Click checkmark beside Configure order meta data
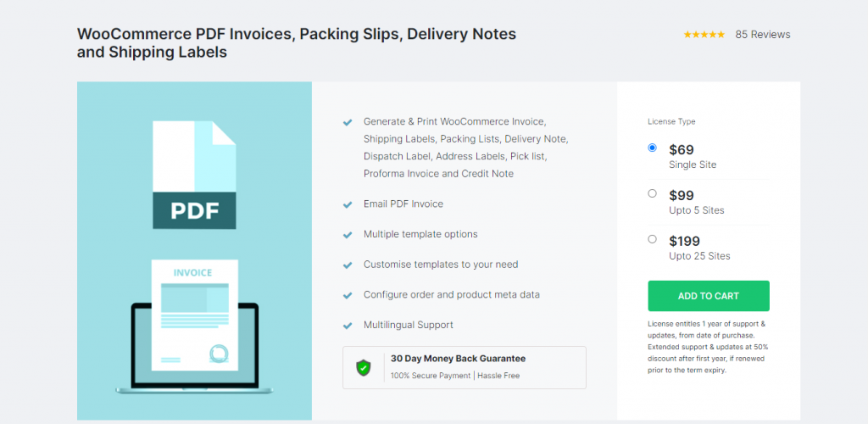Viewport: 868px width, 424px height. pyautogui.click(x=348, y=295)
